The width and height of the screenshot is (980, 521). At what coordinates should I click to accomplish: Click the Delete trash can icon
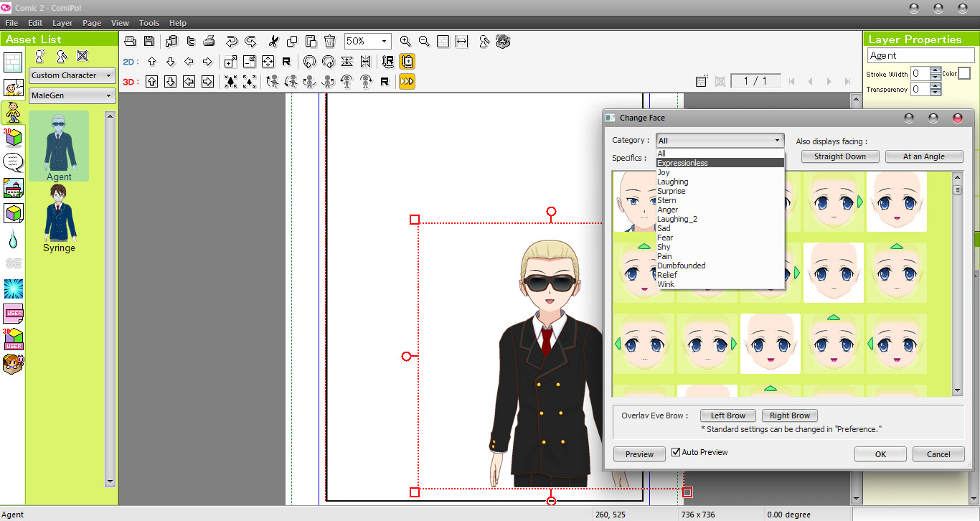pos(329,41)
